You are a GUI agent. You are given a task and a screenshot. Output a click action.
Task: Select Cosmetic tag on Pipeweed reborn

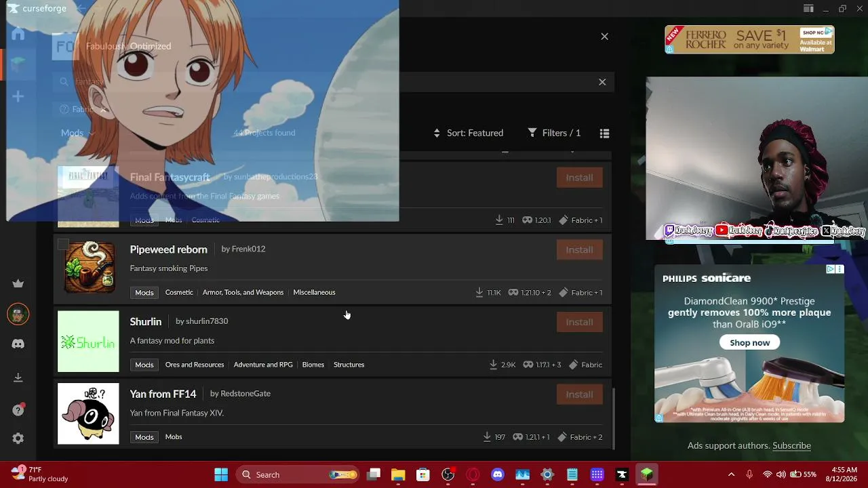(x=179, y=292)
